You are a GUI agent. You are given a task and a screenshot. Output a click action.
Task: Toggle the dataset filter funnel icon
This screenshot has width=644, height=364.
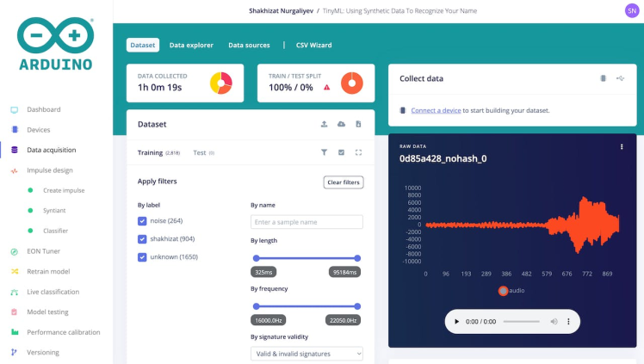[324, 152]
